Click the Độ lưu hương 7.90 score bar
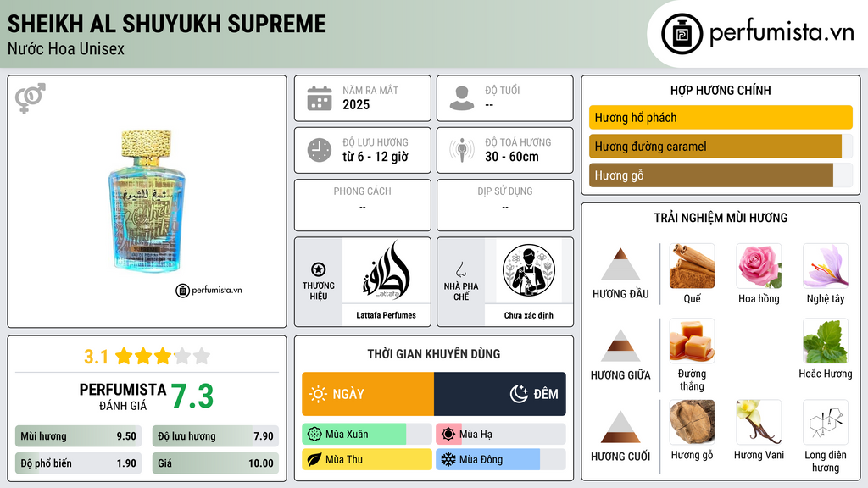 [x=215, y=436]
